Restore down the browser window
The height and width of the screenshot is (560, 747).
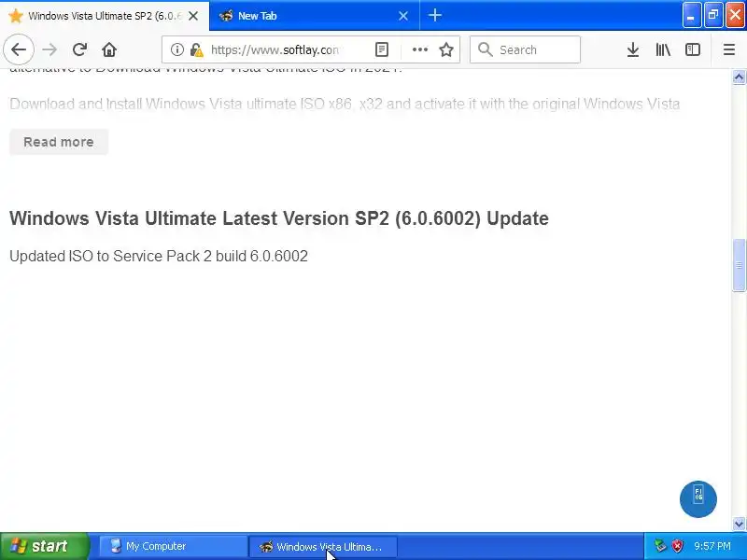tap(713, 15)
